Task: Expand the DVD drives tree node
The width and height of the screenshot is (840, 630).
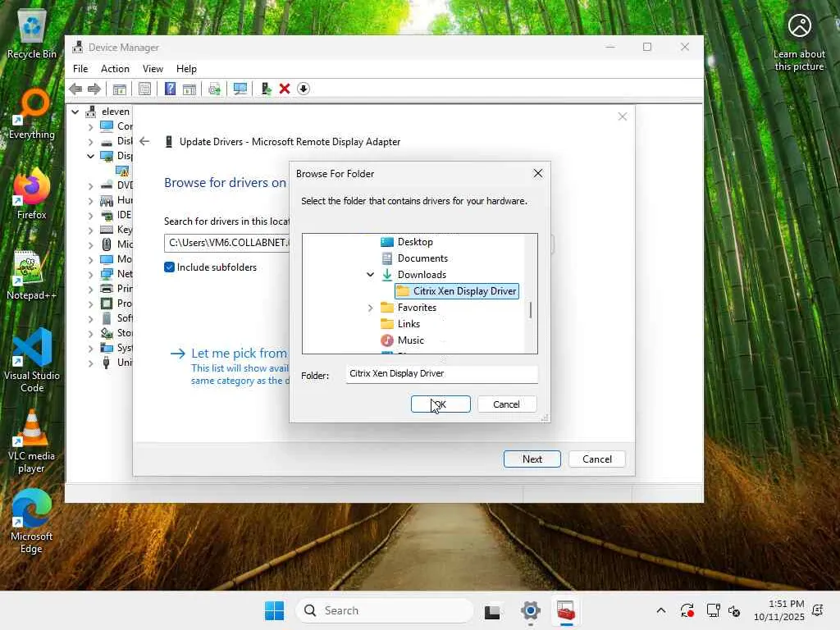Action: 90,186
